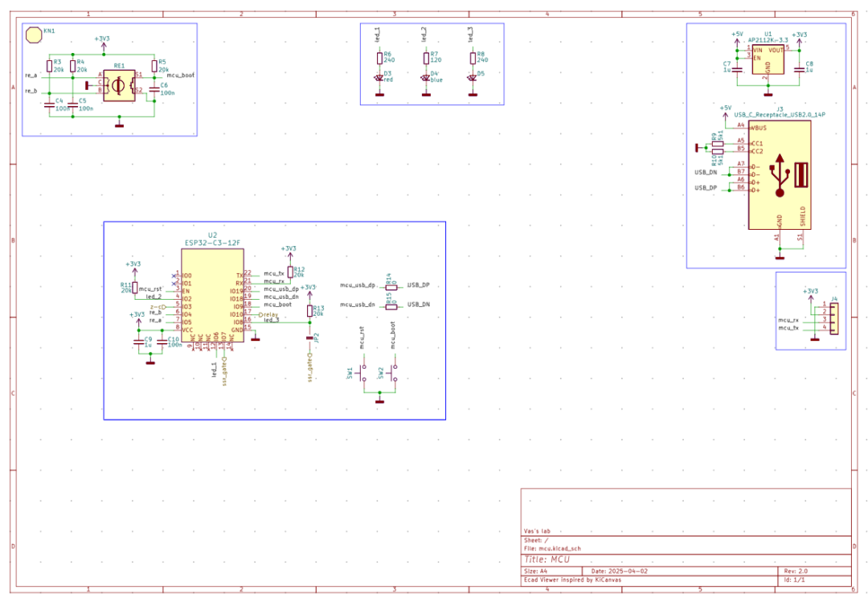Select resistor R13 20k symbol

coord(309,310)
